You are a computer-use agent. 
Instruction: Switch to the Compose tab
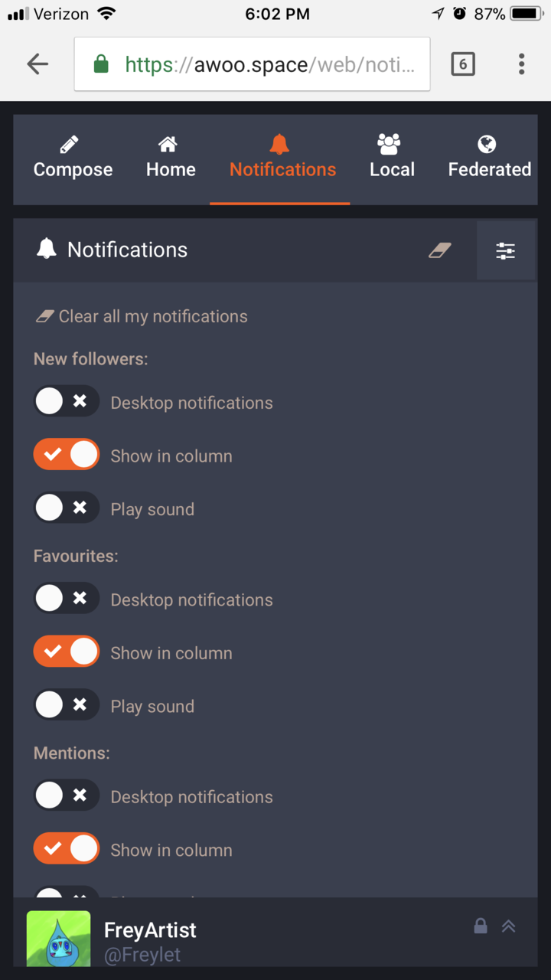73,158
